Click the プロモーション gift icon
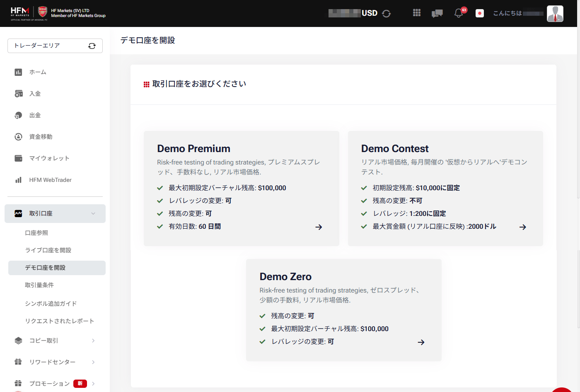The height and width of the screenshot is (392, 580). pos(18,384)
